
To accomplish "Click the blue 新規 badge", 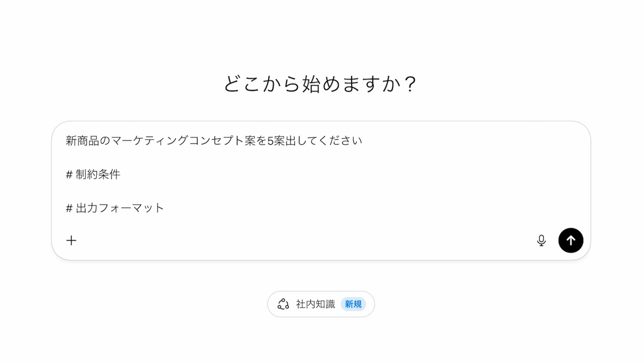I will pos(353,304).
